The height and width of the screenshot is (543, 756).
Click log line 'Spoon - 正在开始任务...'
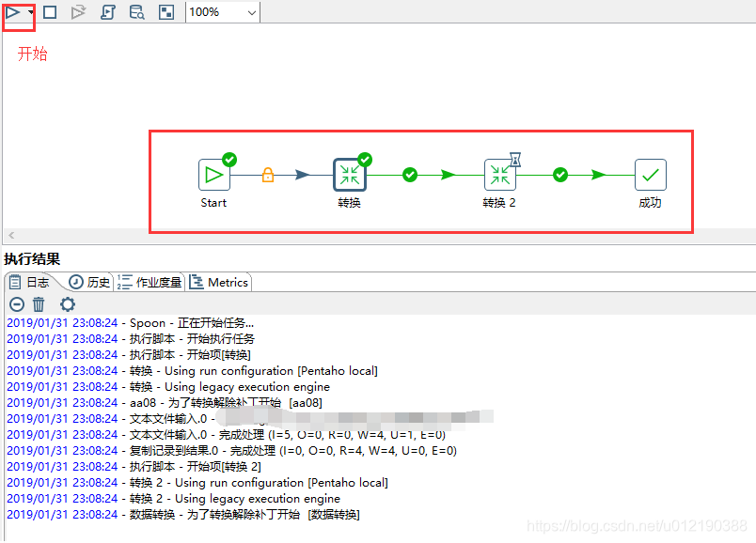pos(130,323)
